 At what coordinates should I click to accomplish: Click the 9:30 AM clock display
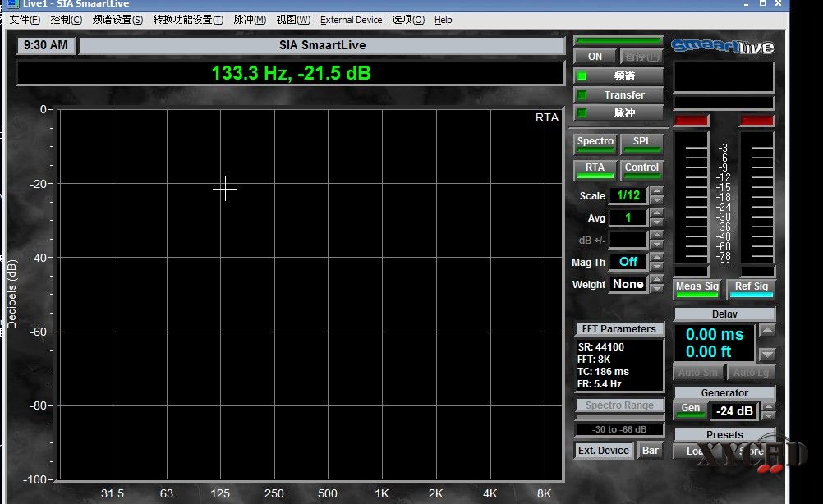pyautogui.click(x=46, y=45)
